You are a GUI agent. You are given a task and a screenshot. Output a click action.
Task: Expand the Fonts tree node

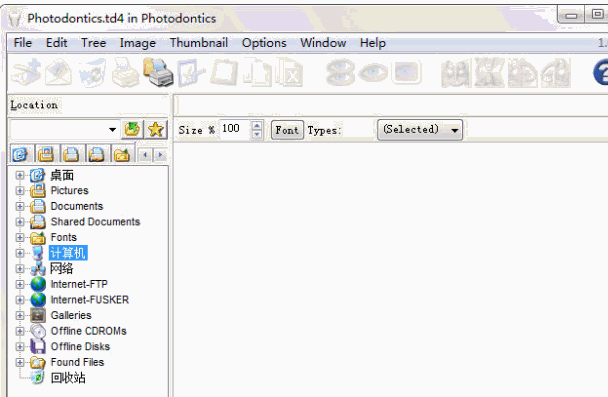(x=20, y=237)
